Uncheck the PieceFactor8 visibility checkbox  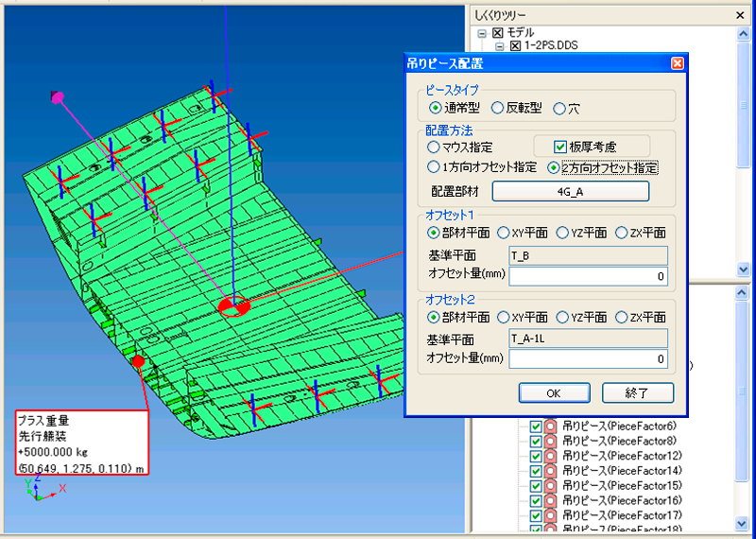(536, 442)
